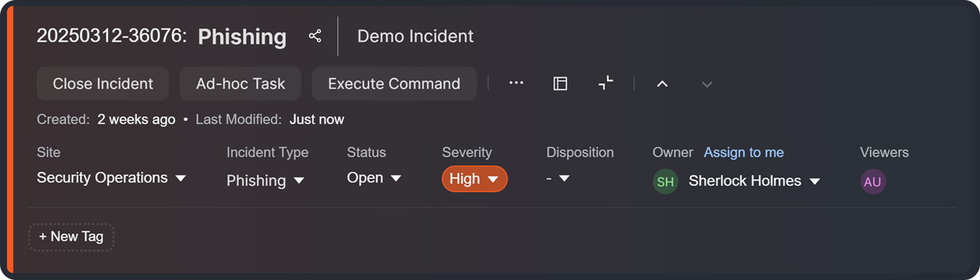Image resolution: width=980 pixels, height=280 pixels.
Task: Expand the Incident Type Phishing dropdown
Action: point(265,180)
